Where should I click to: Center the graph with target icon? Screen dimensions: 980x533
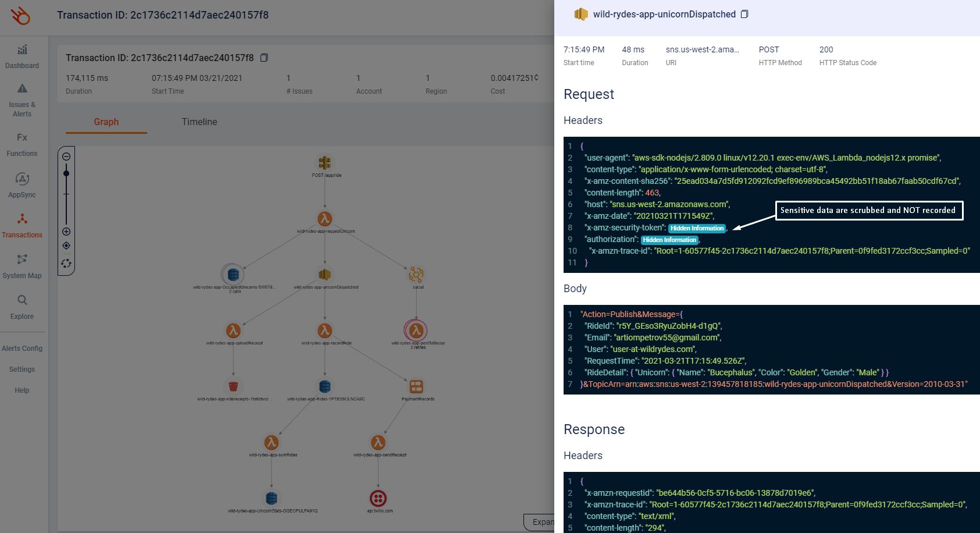click(66, 246)
